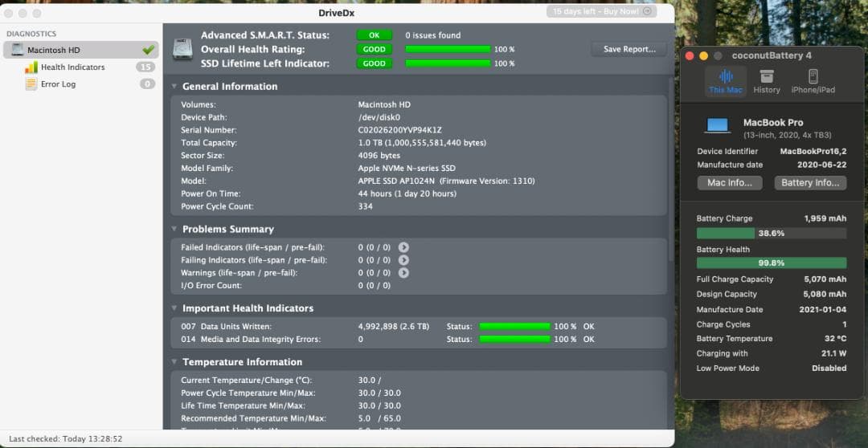Click the Battery Charge 38.6% bar
This screenshot has width=868, height=448.
771,234
